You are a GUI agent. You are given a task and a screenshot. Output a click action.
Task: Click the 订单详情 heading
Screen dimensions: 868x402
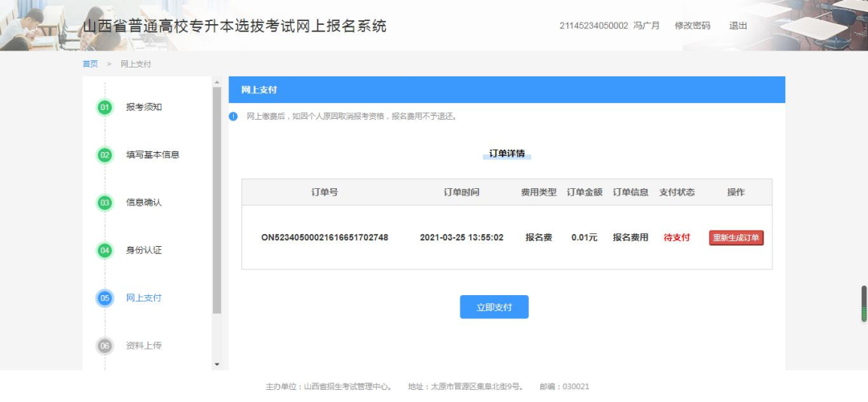[506, 154]
